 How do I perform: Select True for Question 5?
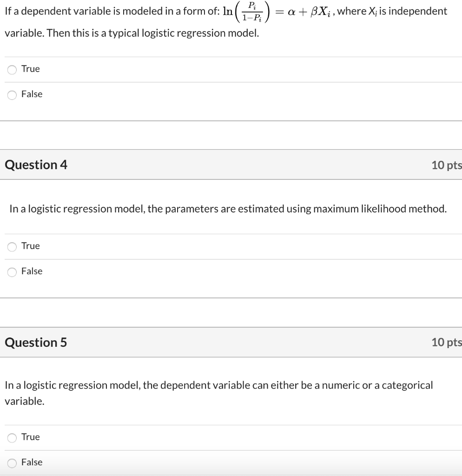click(12, 437)
